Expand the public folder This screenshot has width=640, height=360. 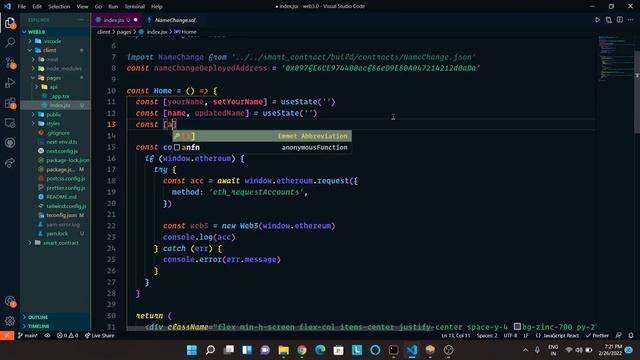pos(55,115)
